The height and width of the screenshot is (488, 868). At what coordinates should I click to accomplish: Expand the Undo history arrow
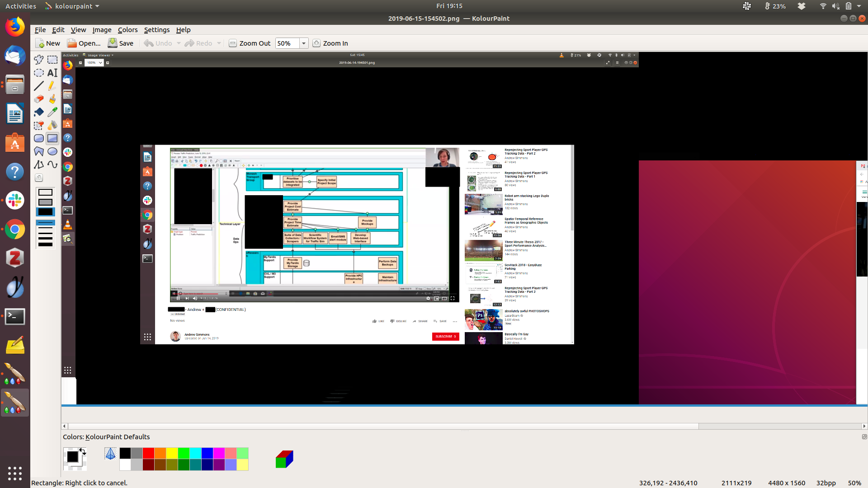point(179,43)
